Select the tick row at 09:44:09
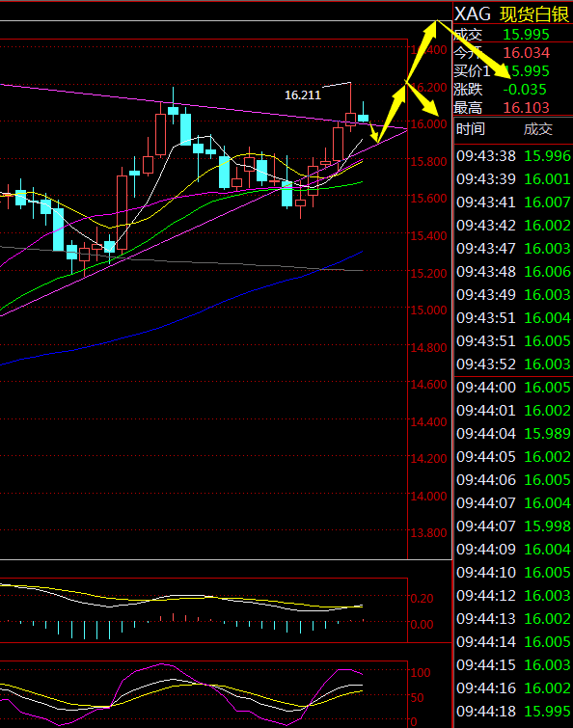The height and width of the screenshot is (728, 573). pyautogui.click(x=513, y=550)
